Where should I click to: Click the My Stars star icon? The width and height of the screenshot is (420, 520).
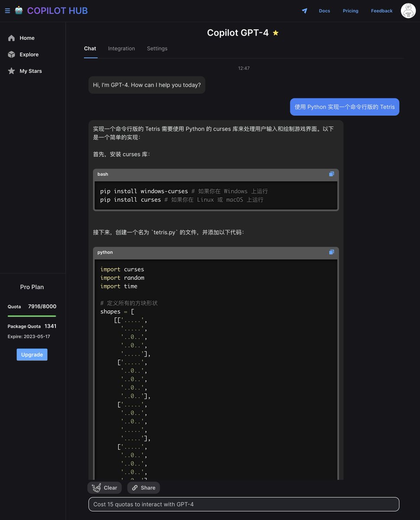click(x=11, y=71)
